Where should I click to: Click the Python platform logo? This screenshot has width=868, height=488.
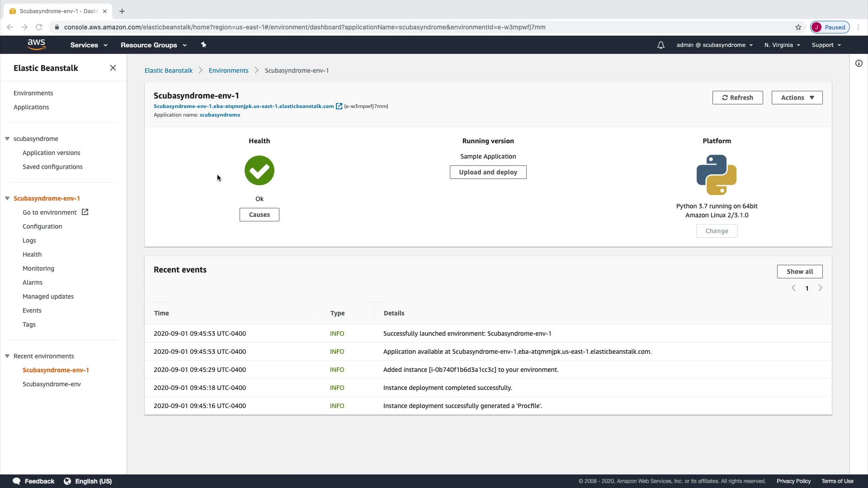[x=717, y=175]
